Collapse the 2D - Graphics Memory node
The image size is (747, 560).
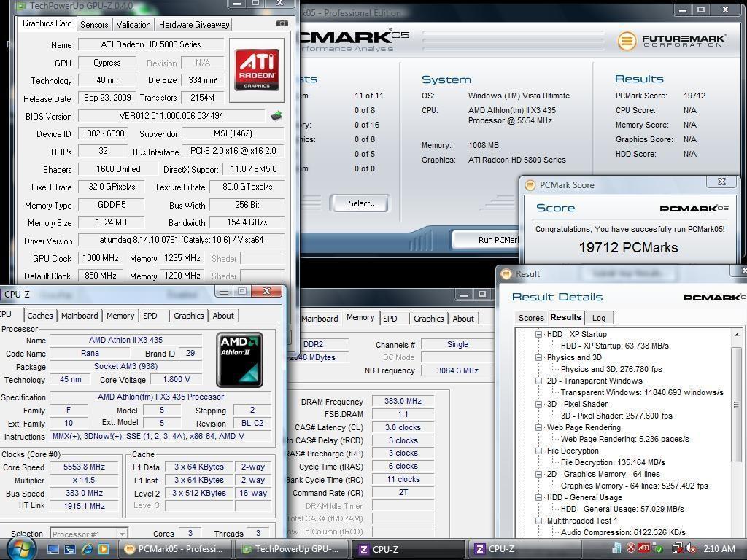[x=539, y=474]
